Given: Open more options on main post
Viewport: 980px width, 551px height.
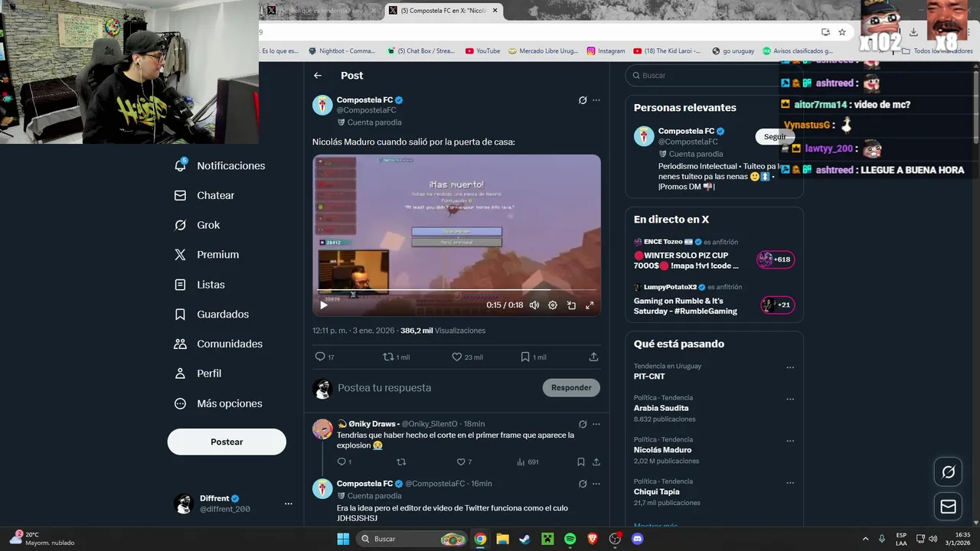Looking at the screenshot, I should tap(596, 100).
